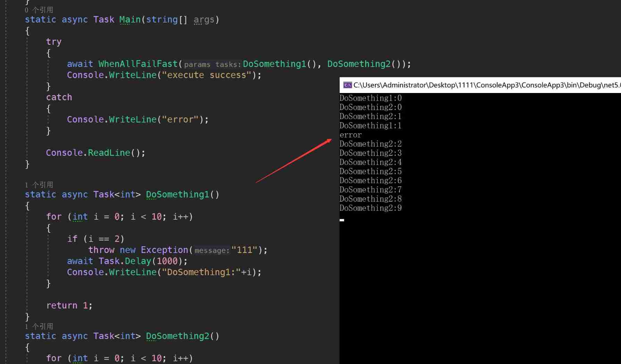Screen dimensions: 621x364
Task: Click the console window title bar path text
Action: [486, 85]
